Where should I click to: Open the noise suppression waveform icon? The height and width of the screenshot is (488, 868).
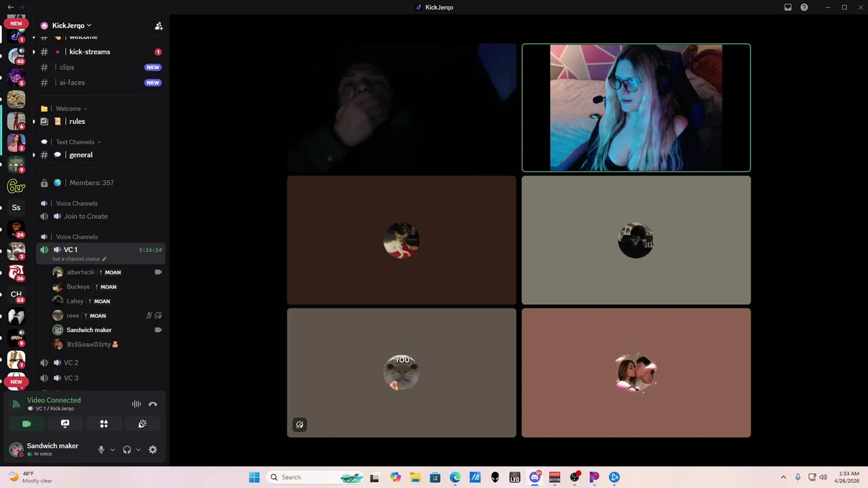tap(136, 404)
